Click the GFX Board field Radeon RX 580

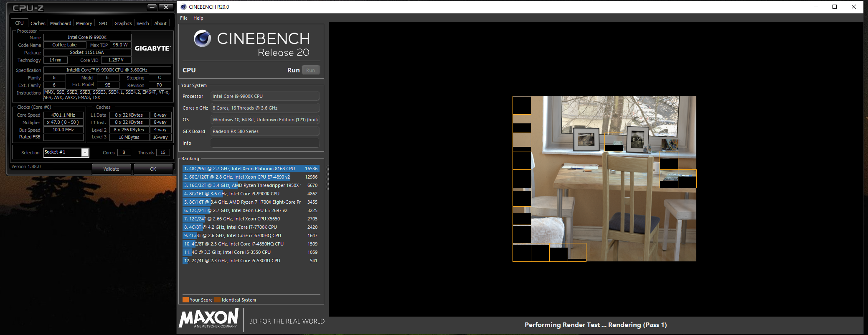[265, 131]
